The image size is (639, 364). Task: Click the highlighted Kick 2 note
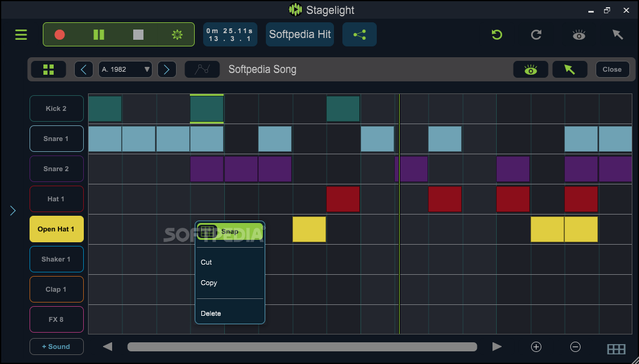(207, 109)
